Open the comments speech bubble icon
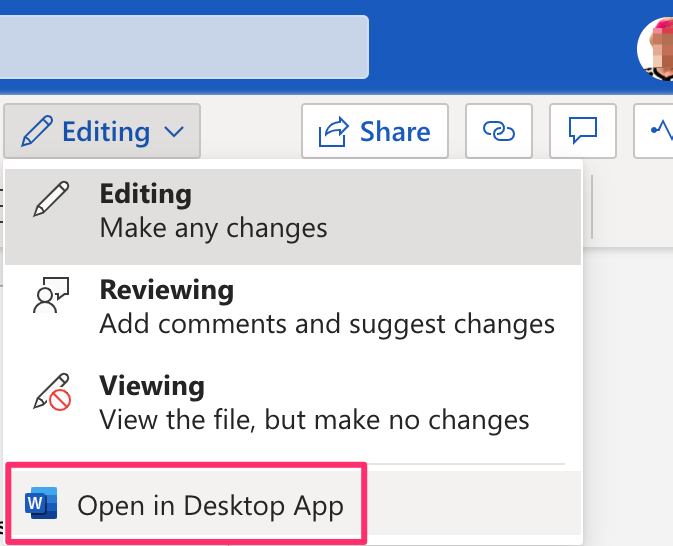 tap(582, 131)
